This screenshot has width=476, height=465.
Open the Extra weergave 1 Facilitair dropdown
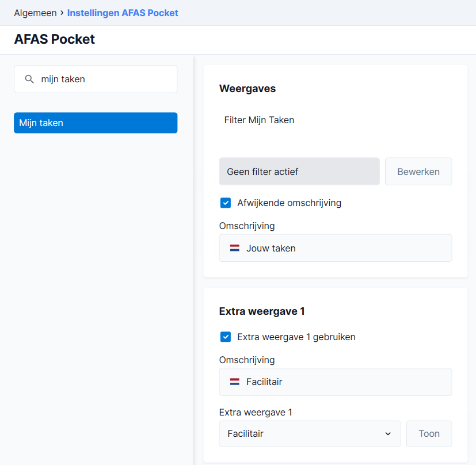pyautogui.click(x=310, y=433)
